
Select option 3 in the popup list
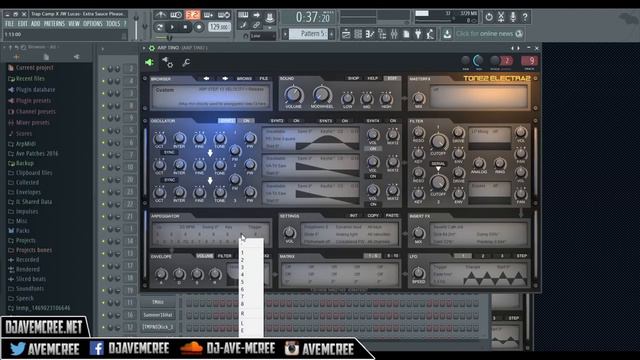click(x=251, y=267)
